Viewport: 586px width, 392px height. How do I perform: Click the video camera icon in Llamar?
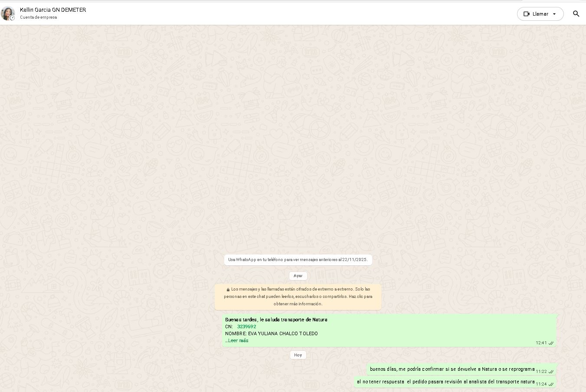tap(527, 14)
